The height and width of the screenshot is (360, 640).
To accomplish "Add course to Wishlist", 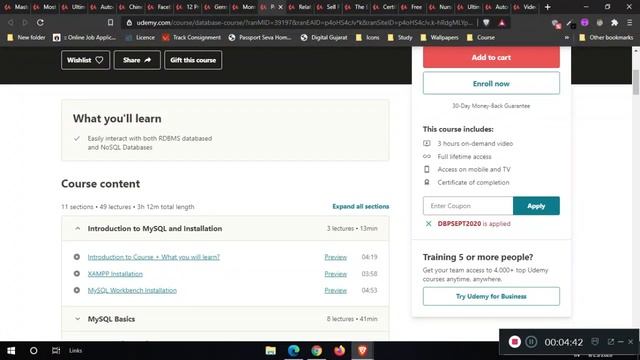I will pos(85,60).
